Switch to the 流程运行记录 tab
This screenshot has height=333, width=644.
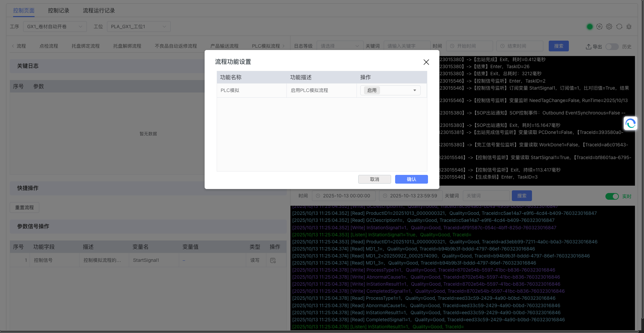[99, 10]
